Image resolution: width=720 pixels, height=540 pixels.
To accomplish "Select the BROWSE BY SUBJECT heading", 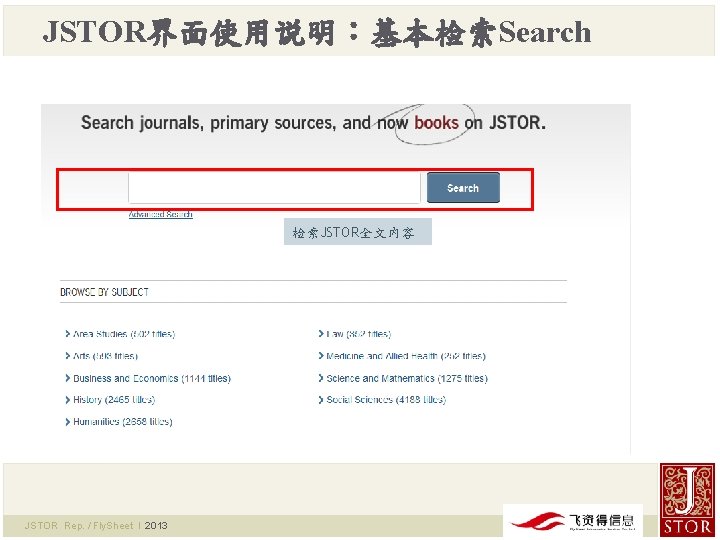I will (104, 292).
